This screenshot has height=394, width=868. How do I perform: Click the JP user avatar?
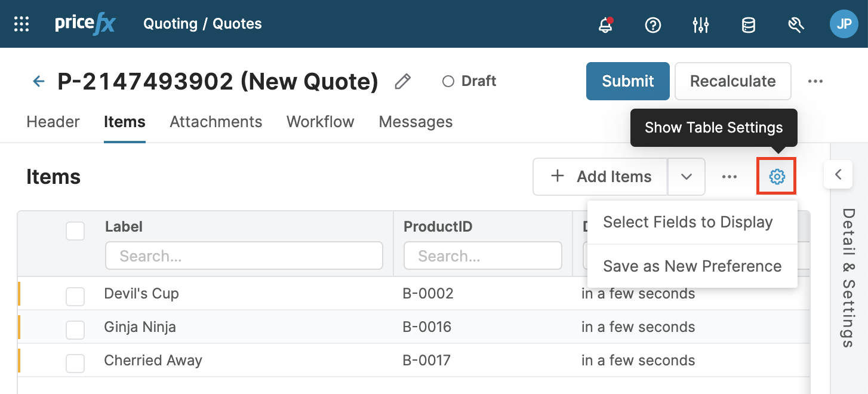(x=844, y=24)
